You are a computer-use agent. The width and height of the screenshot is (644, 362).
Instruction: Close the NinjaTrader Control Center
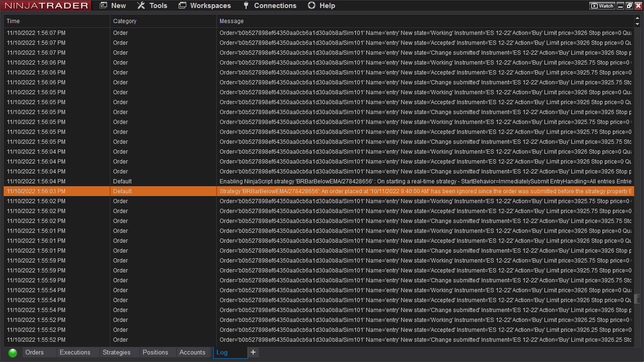638,6
